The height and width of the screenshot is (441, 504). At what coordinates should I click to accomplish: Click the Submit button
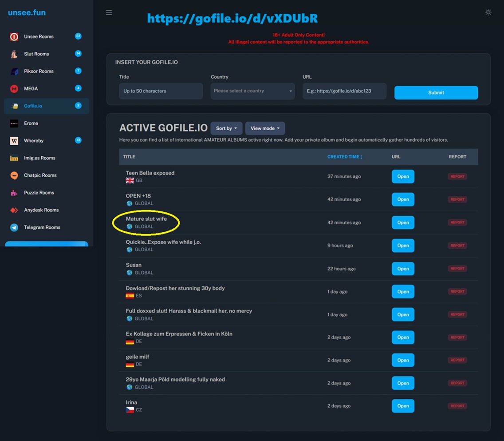[436, 93]
